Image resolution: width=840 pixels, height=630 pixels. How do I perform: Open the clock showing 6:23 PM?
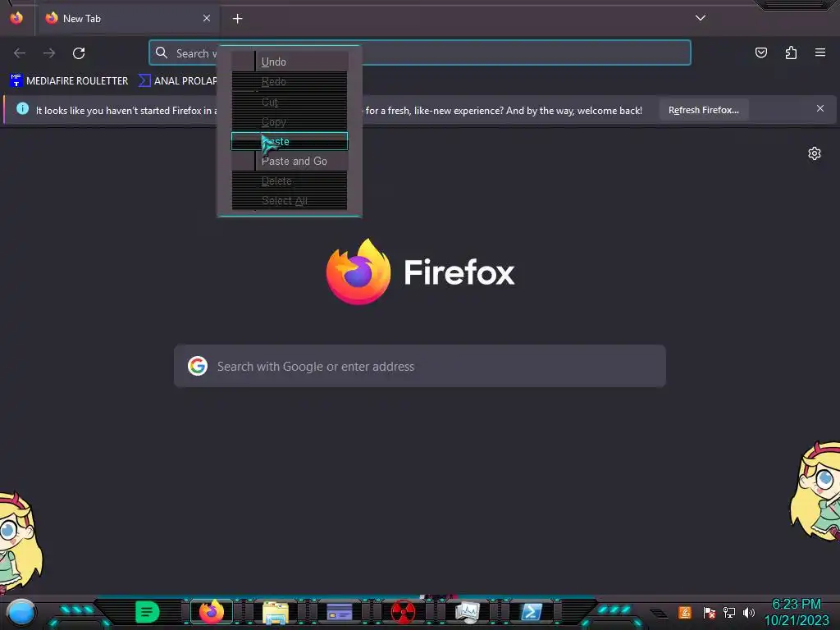797,612
